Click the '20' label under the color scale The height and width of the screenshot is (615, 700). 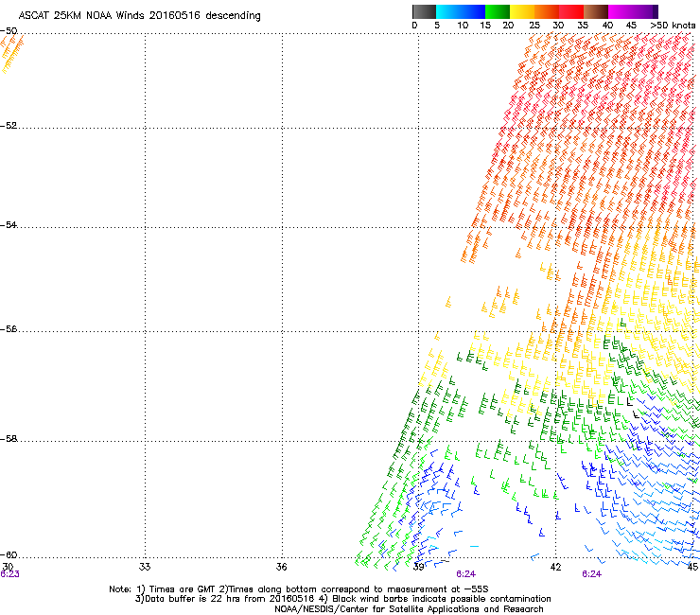508,26
